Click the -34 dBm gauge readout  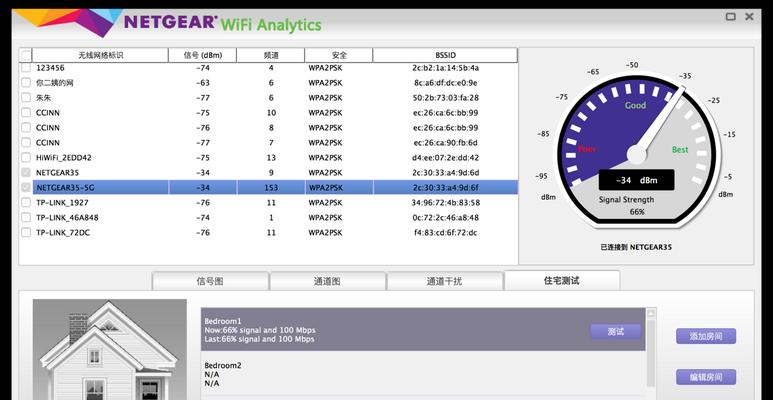tap(636, 180)
